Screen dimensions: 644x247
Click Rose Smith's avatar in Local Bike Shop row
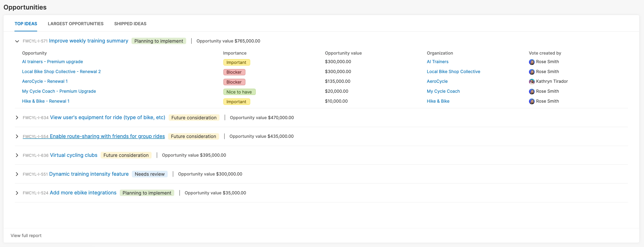[x=532, y=72]
